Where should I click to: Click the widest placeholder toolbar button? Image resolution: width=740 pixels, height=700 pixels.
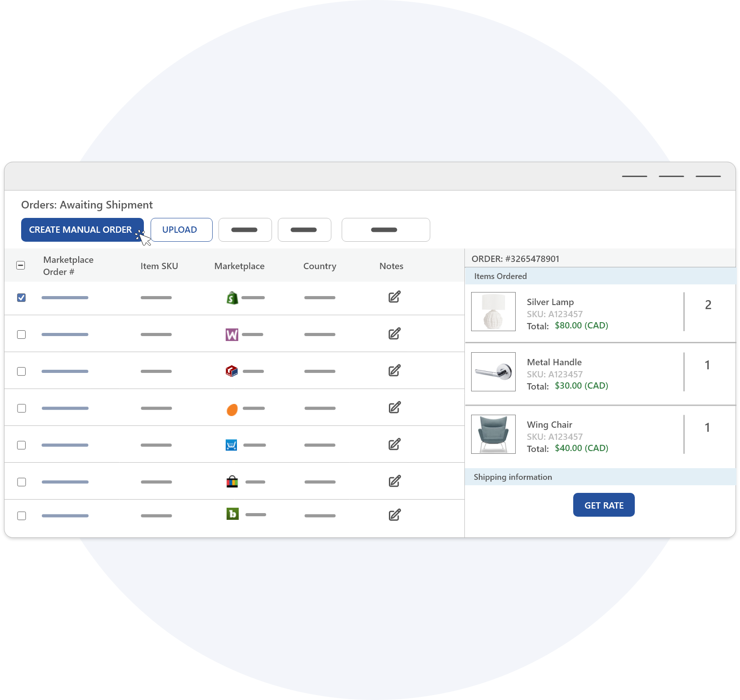coord(386,230)
